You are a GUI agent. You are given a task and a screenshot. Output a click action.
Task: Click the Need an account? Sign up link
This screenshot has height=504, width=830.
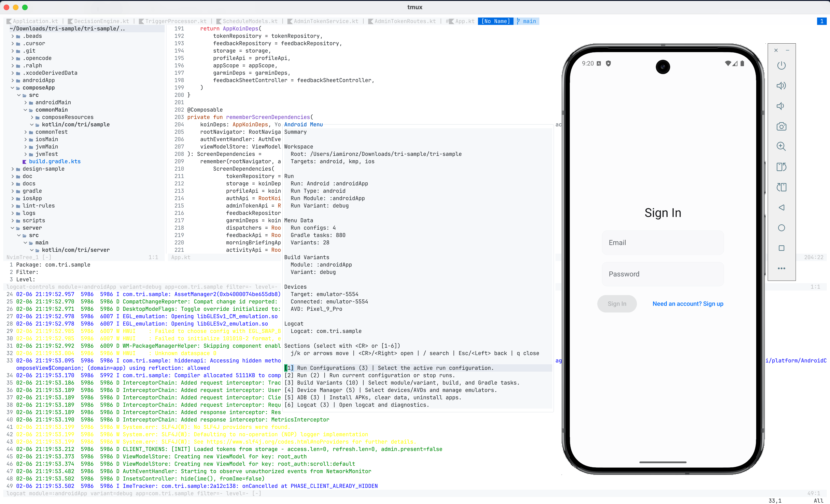687,304
